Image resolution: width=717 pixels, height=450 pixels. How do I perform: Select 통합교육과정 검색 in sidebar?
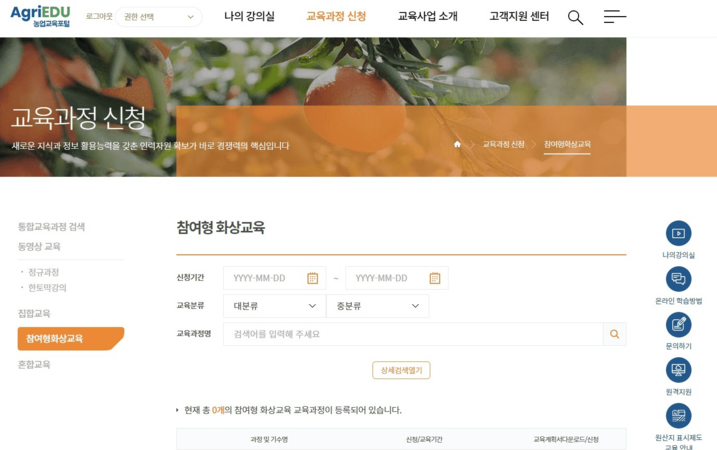[x=51, y=227]
